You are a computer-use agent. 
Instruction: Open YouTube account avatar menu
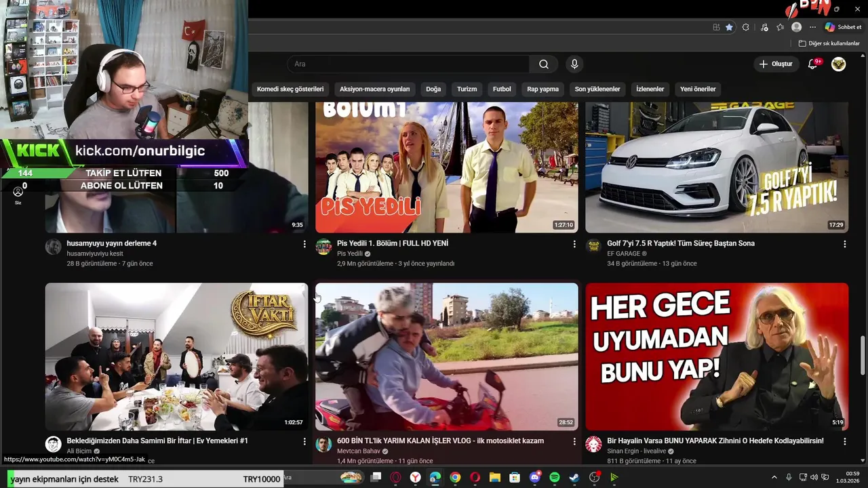[x=839, y=64]
